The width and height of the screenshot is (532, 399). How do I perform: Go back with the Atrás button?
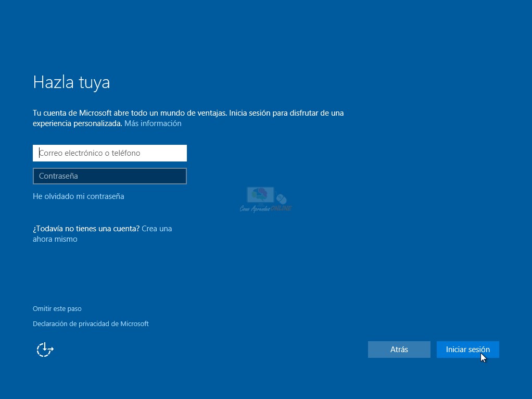(399, 350)
